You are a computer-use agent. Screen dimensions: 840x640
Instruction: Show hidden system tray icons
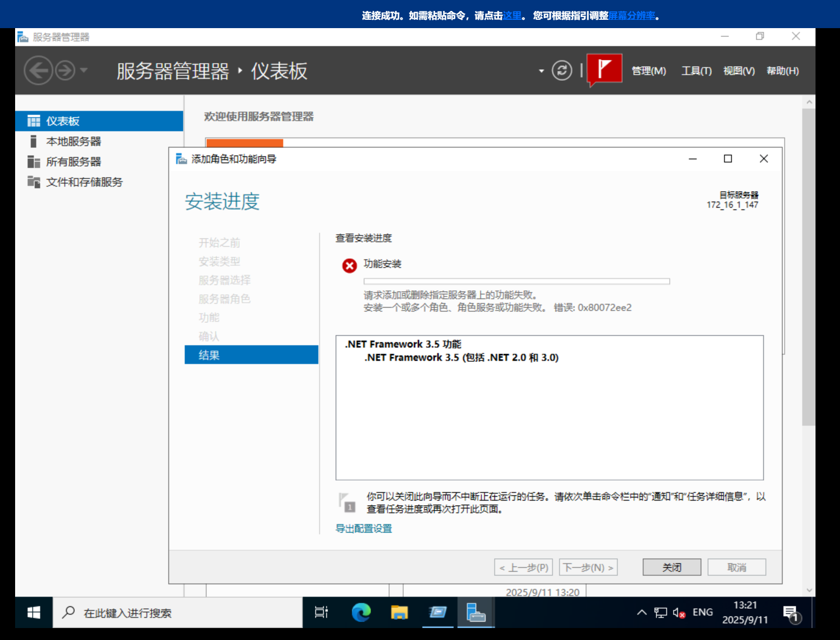click(x=642, y=612)
